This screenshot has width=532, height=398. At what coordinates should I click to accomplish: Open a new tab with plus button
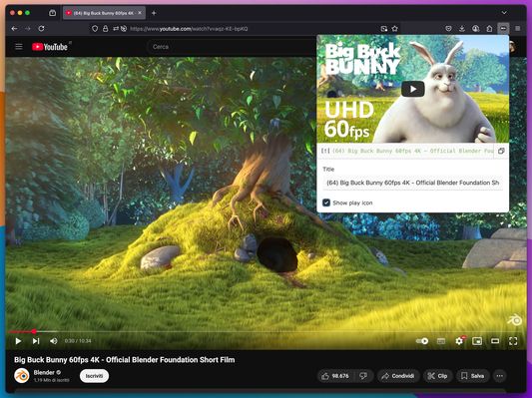[x=154, y=13]
